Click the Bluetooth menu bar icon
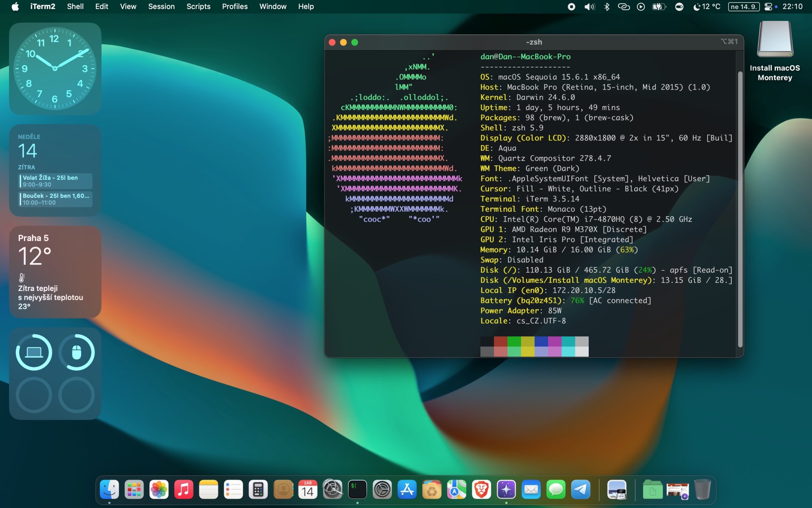The image size is (812, 508). [x=607, y=7]
